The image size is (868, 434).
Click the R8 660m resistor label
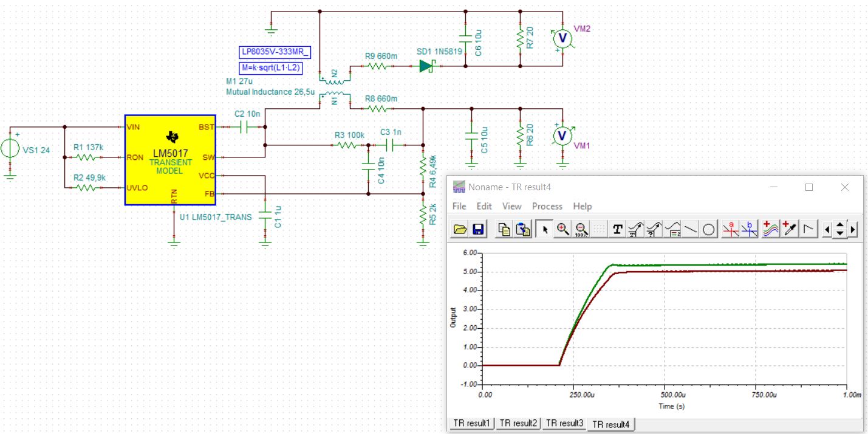click(381, 98)
